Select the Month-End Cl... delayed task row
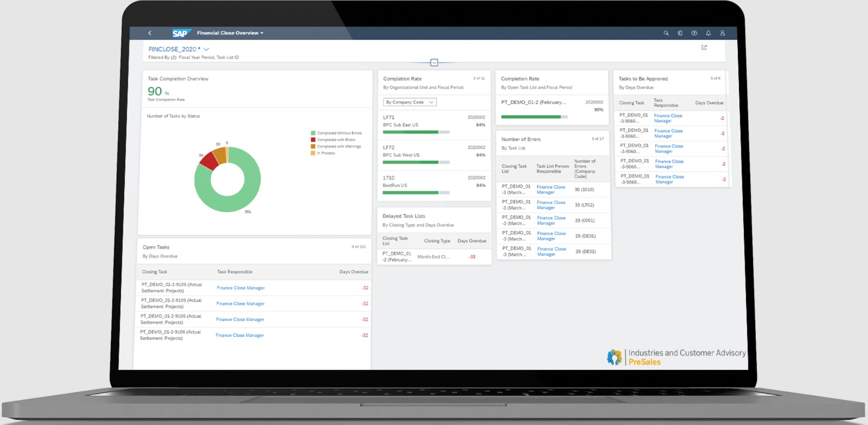This screenshot has width=868, height=425. [x=434, y=257]
